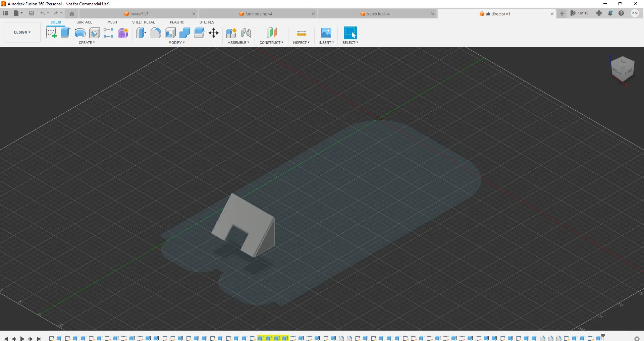Screen dimensions: 644x341
Task: Select the Revolve tool icon
Action: tap(80, 33)
